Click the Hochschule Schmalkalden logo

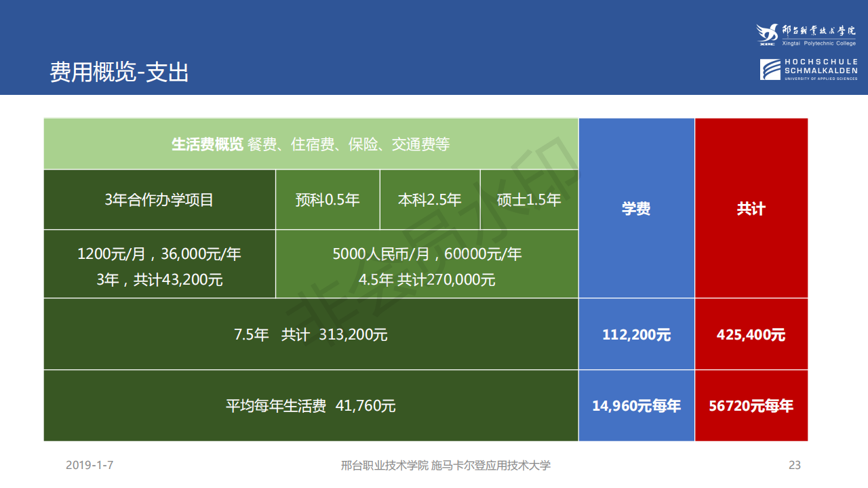click(808, 70)
